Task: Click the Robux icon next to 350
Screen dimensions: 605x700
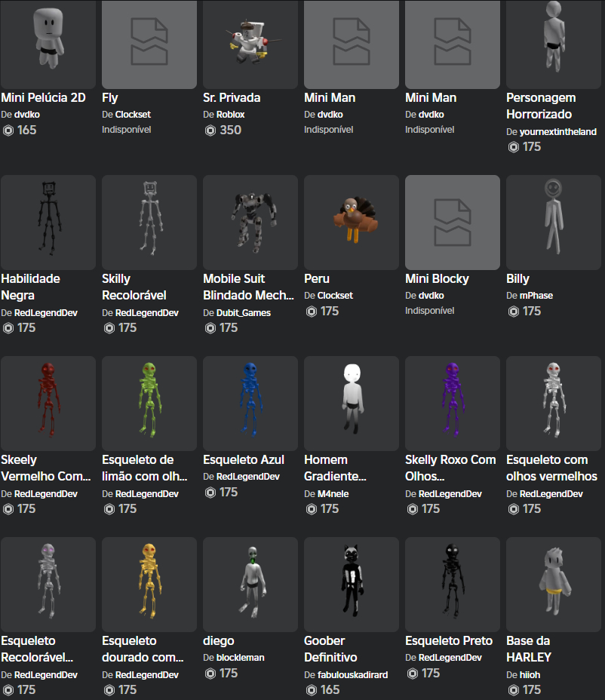Action: pos(210,130)
